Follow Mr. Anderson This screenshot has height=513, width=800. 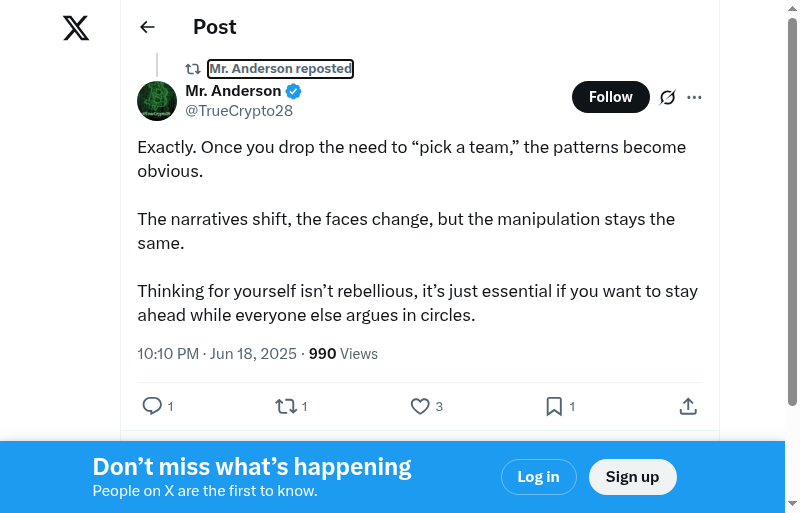[x=610, y=97]
